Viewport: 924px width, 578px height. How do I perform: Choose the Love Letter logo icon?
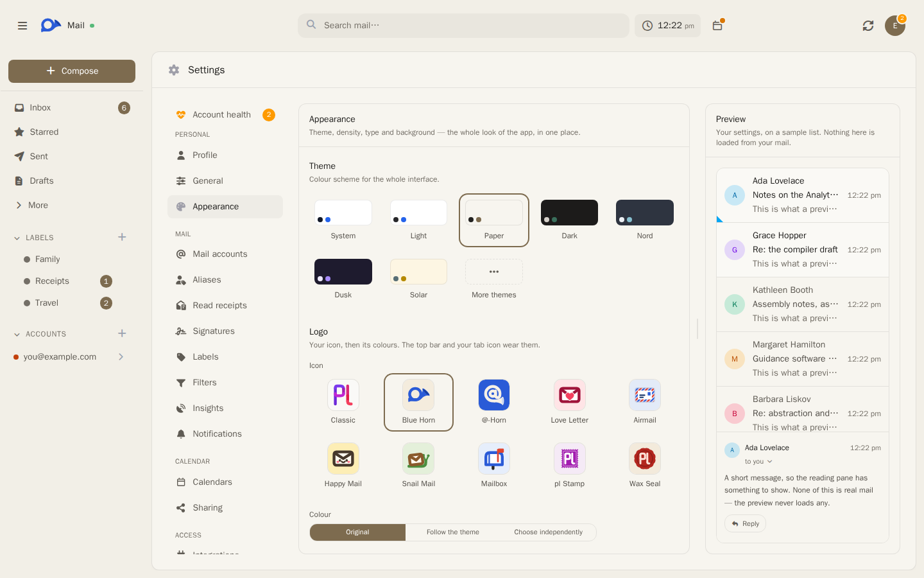[x=569, y=402]
